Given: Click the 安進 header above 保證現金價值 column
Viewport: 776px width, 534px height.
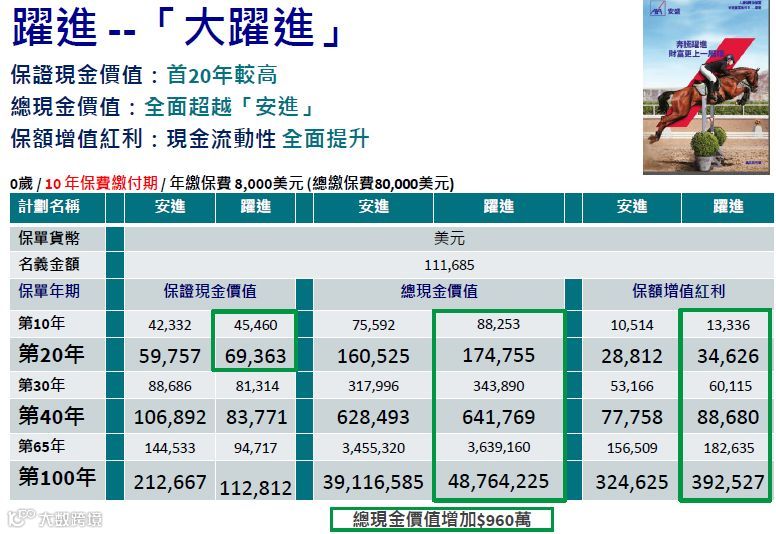Looking at the screenshot, I should (x=170, y=206).
